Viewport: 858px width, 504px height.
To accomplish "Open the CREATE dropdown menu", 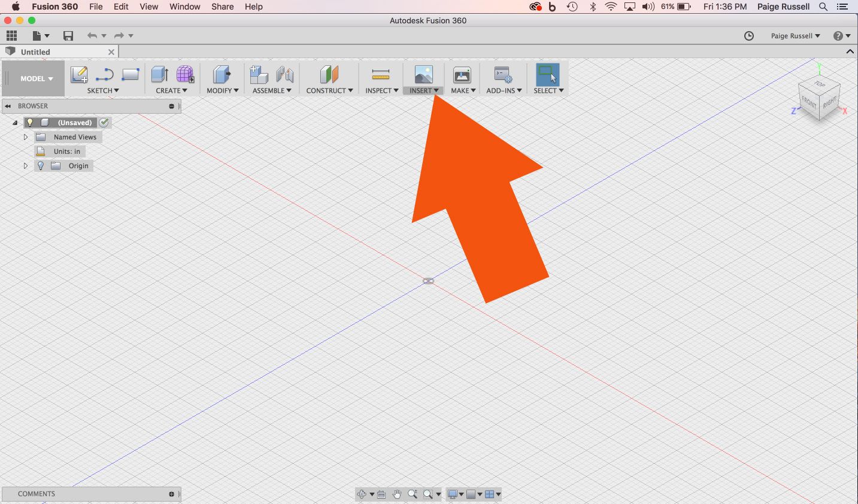I will click(x=171, y=91).
